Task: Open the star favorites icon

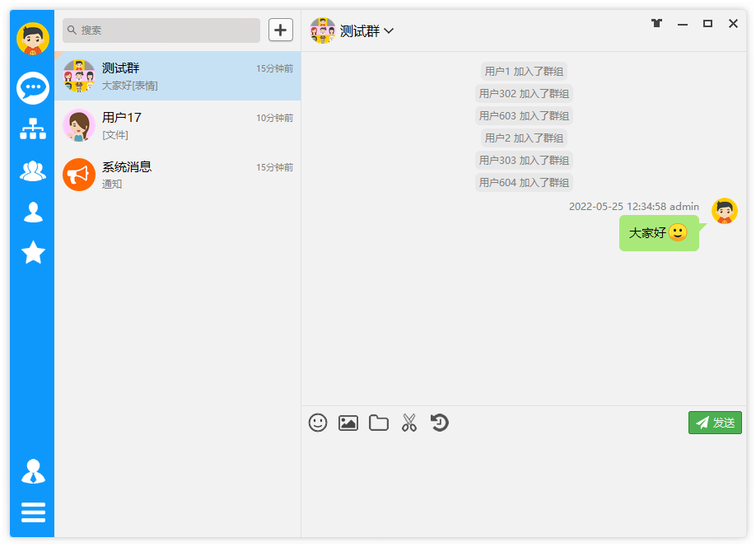Action: point(33,252)
